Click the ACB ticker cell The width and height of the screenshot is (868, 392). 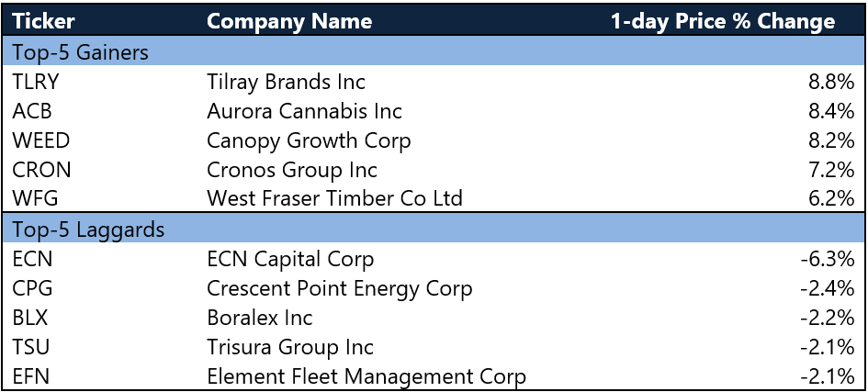coord(31,111)
